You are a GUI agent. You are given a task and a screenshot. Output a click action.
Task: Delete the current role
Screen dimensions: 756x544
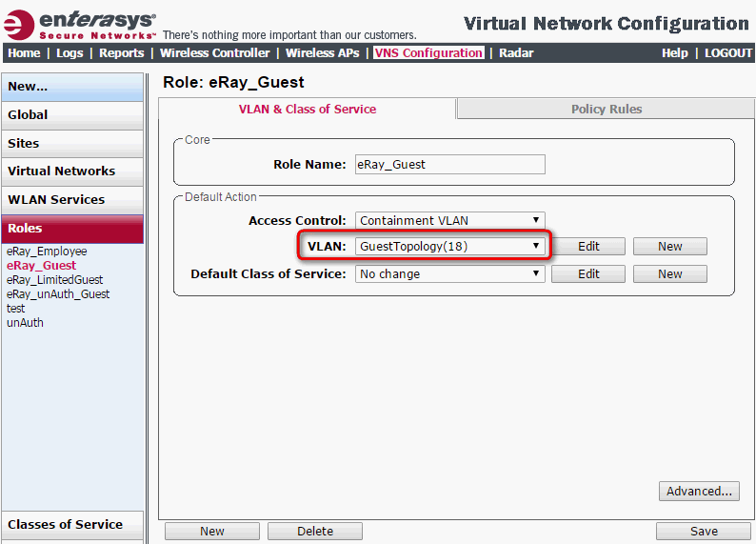click(x=314, y=531)
